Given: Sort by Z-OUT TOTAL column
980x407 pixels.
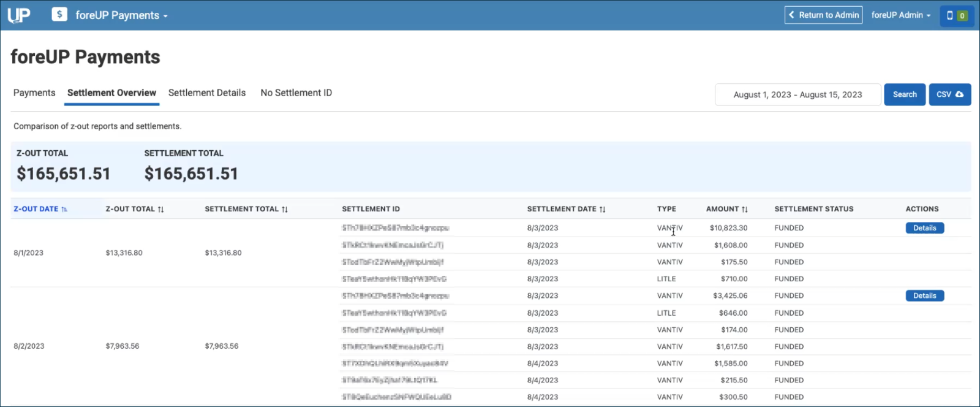Looking at the screenshot, I should click(135, 209).
